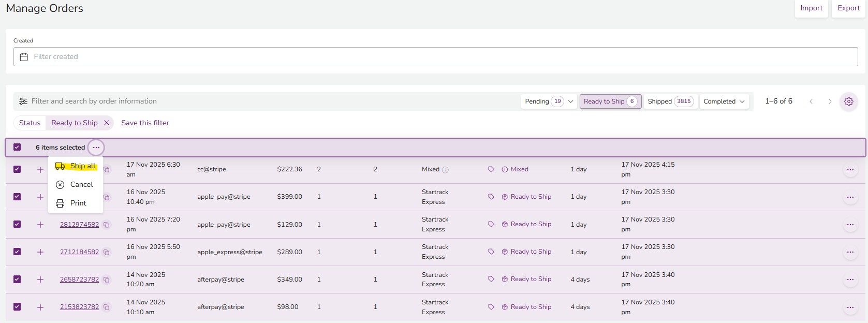Open order link 2812974582
868x323 pixels.
tap(79, 225)
